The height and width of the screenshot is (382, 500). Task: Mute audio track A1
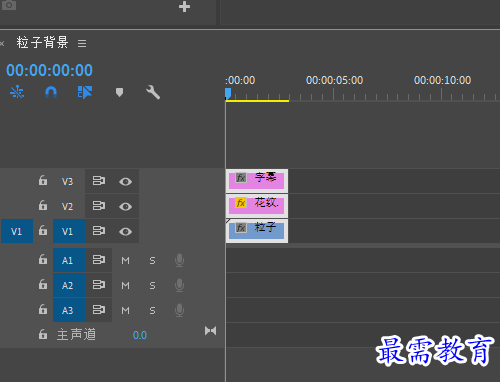[125, 260]
